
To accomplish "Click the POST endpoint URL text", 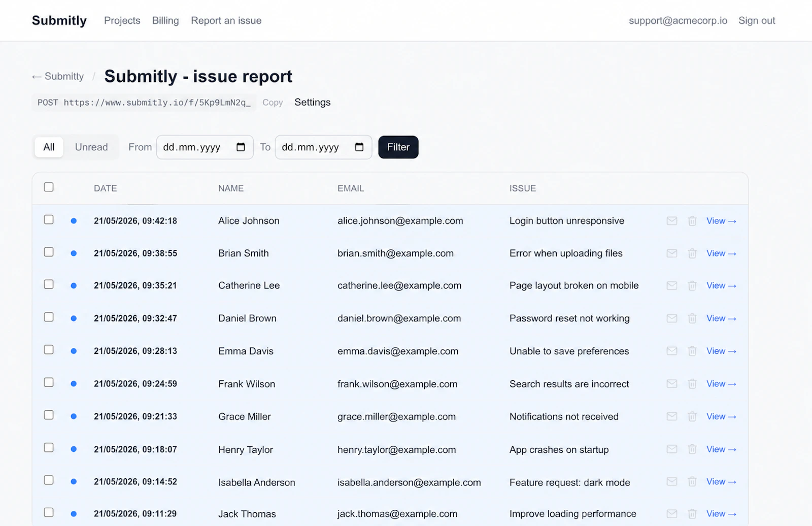I will point(144,103).
